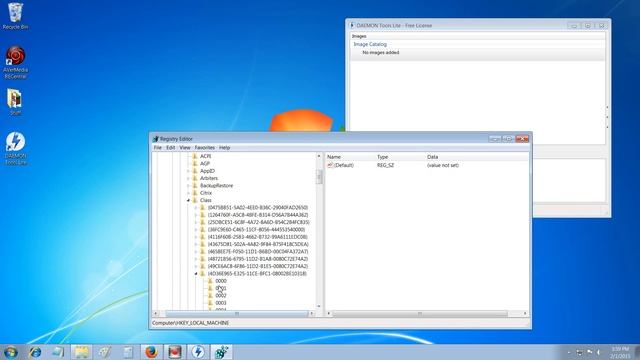The width and height of the screenshot is (640, 360).
Task: Open the File Explorer folder taskbar icon
Action: 82,352
